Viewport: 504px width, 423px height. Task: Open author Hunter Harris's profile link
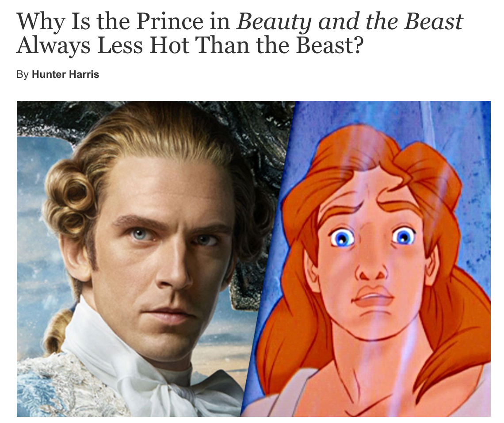(65, 74)
